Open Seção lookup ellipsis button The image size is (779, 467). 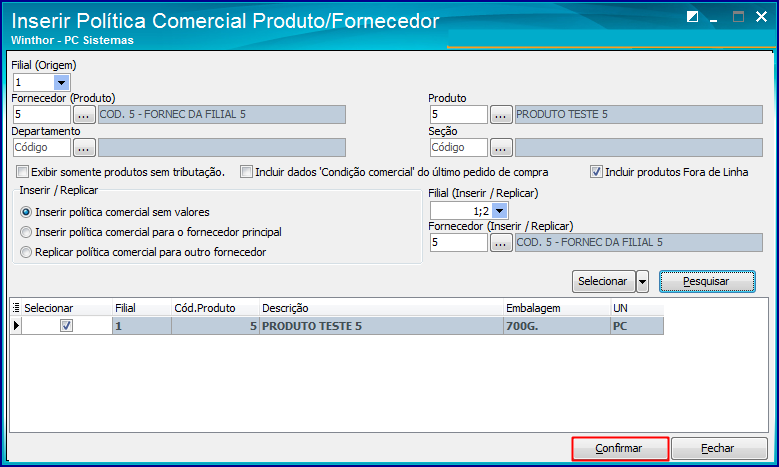(x=501, y=148)
